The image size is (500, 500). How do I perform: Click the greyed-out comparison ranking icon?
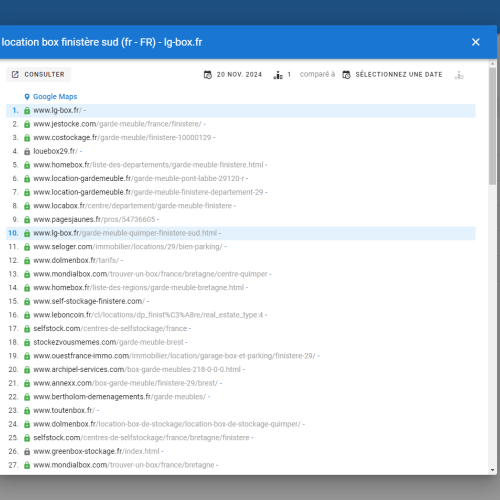pyautogui.click(x=459, y=75)
